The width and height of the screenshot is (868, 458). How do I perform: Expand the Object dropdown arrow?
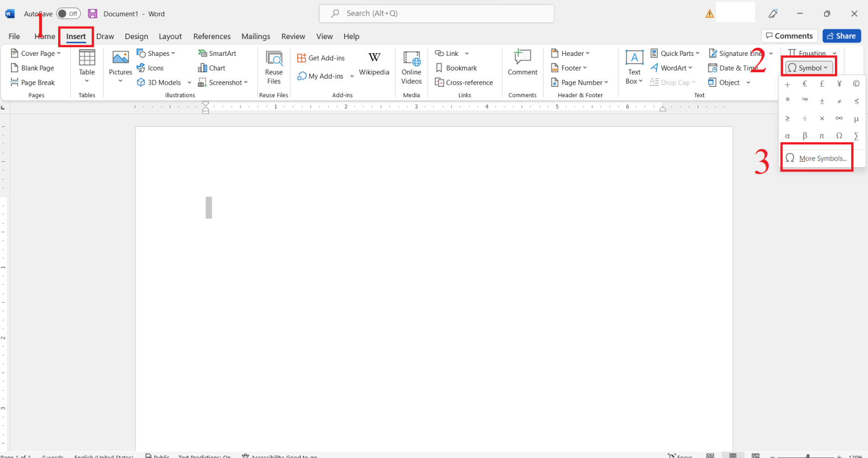point(748,82)
